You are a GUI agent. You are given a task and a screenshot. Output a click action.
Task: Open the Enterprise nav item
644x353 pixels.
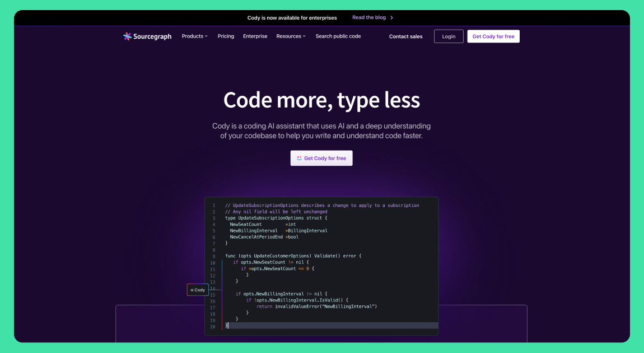255,36
